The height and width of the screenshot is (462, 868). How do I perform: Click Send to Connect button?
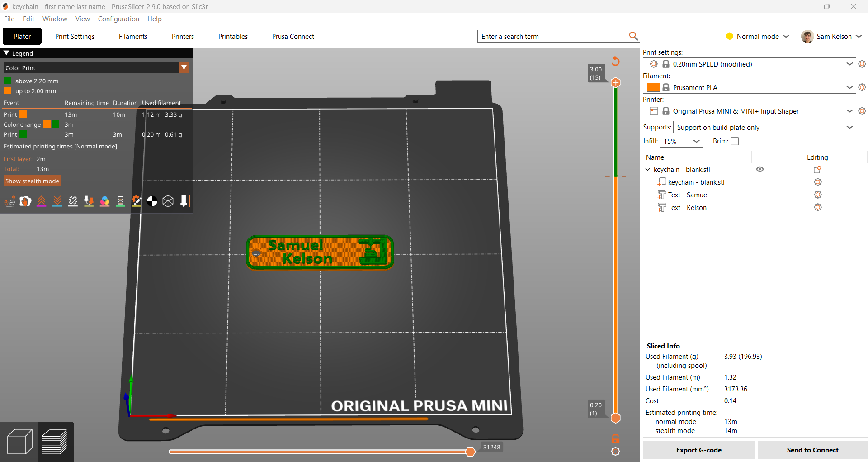[812, 450]
